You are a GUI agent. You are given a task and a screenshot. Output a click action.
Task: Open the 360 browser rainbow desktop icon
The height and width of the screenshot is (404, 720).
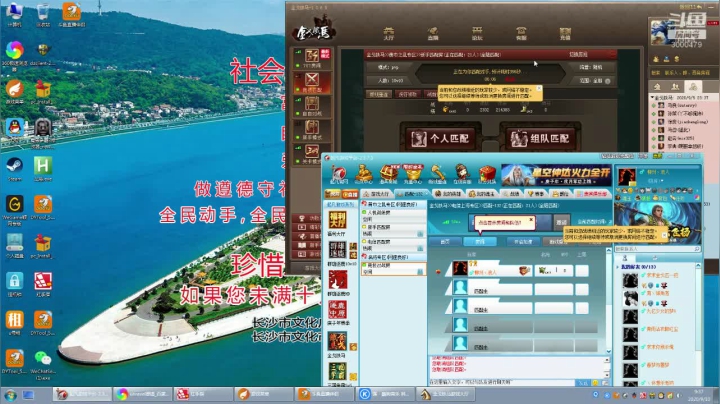point(15,55)
